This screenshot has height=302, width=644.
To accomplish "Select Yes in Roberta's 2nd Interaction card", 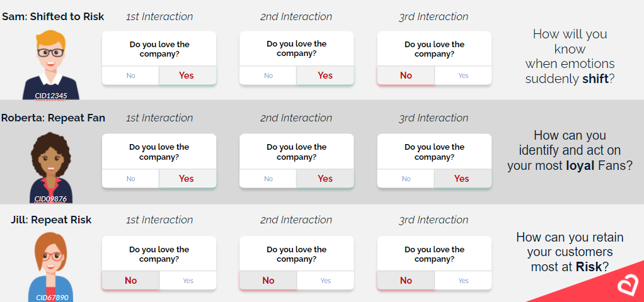I will click(x=325, y=179).
